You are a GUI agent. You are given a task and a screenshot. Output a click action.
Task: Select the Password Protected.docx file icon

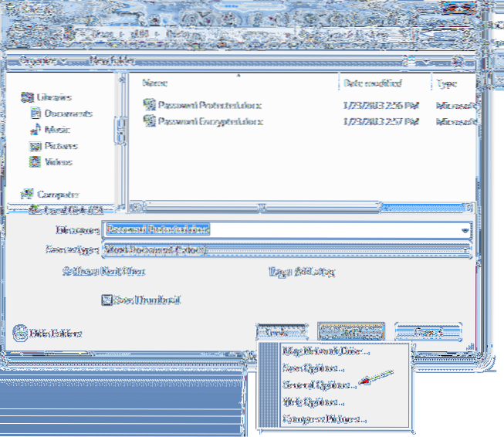click(x=150, y=104)
